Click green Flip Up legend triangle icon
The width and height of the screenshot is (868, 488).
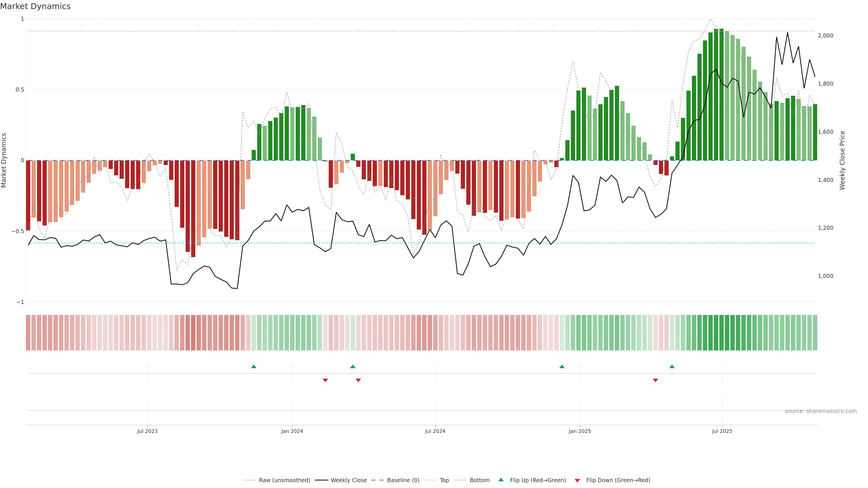[501, 480]
